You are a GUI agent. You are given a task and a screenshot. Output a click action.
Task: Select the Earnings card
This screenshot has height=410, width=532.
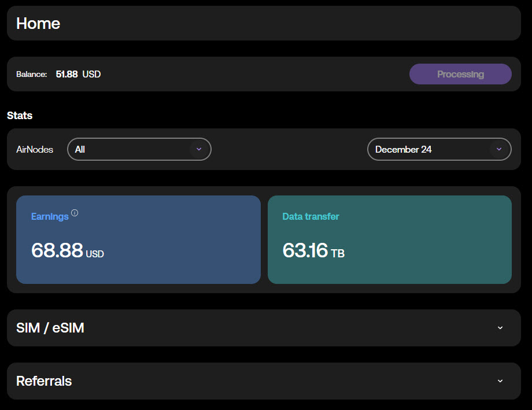coord(138,239)
